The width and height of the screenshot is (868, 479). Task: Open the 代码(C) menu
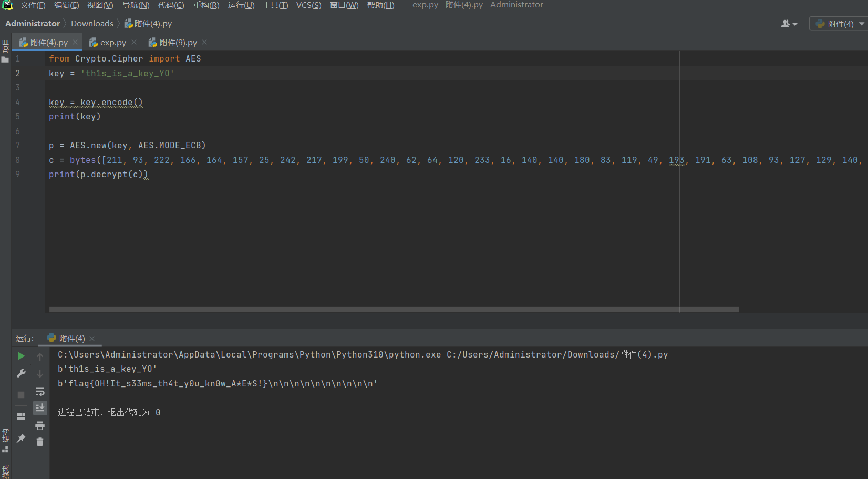[171, 5]
